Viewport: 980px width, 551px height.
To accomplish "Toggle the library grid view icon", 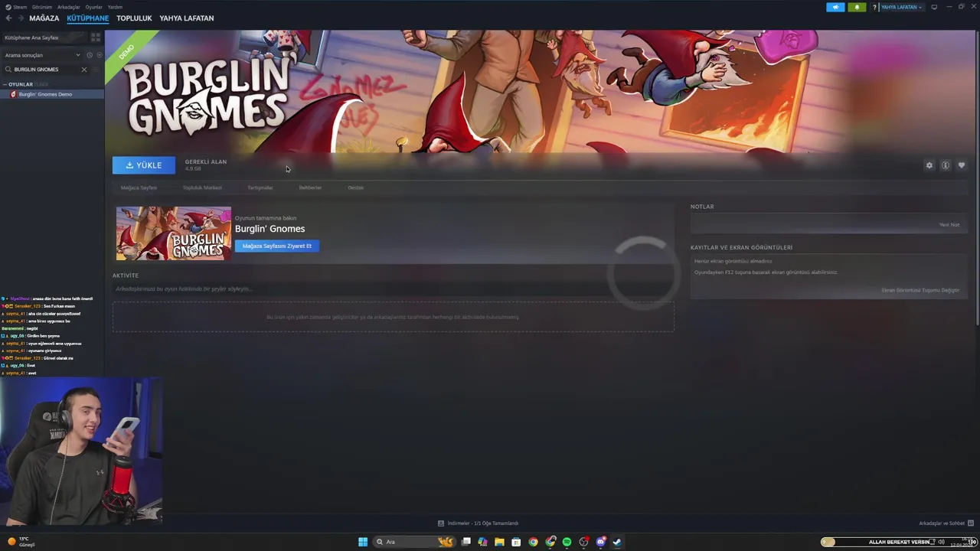I will click(96, 37).
